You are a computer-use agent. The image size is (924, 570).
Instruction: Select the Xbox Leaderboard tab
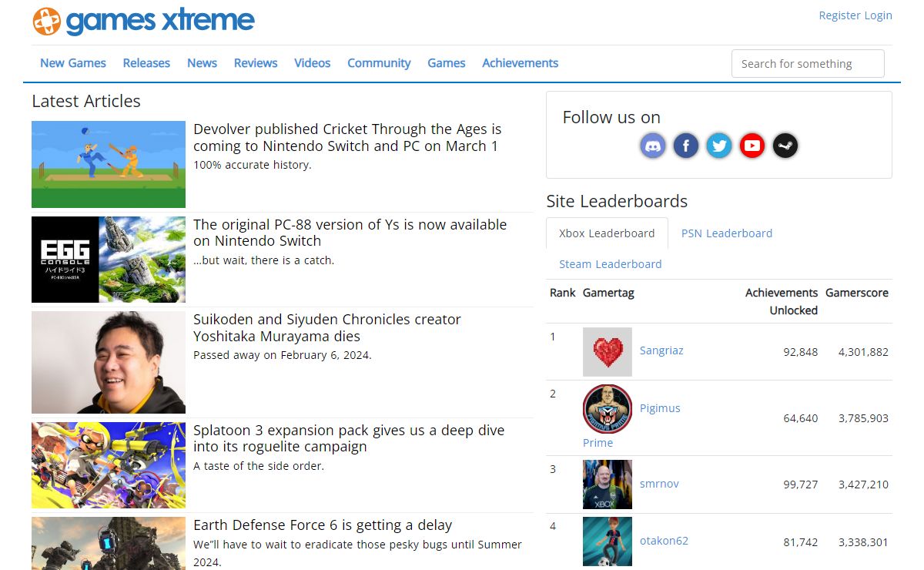point(607,233)
